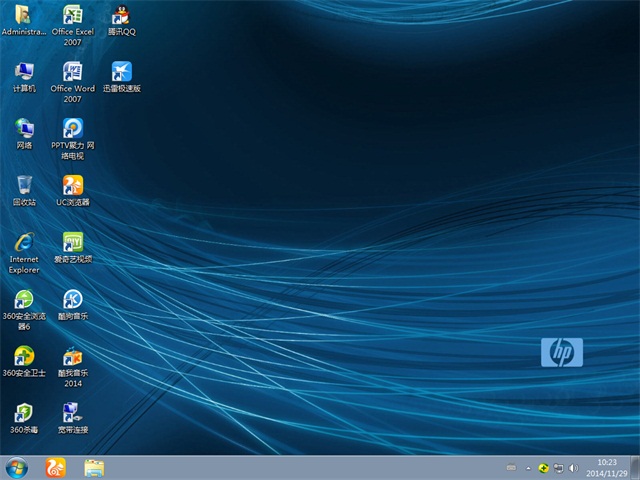Click the Tencent QQ penguin icon

pos(122,16)
